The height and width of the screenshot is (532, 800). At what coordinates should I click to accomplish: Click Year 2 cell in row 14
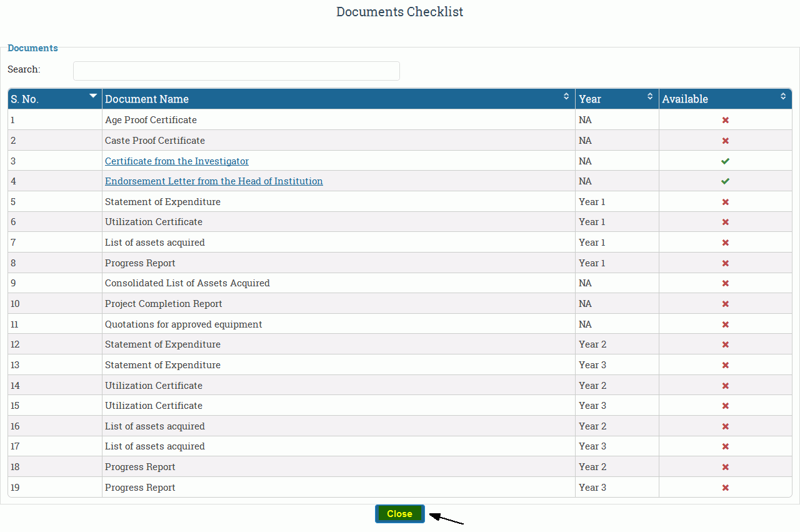click(617, 386)
